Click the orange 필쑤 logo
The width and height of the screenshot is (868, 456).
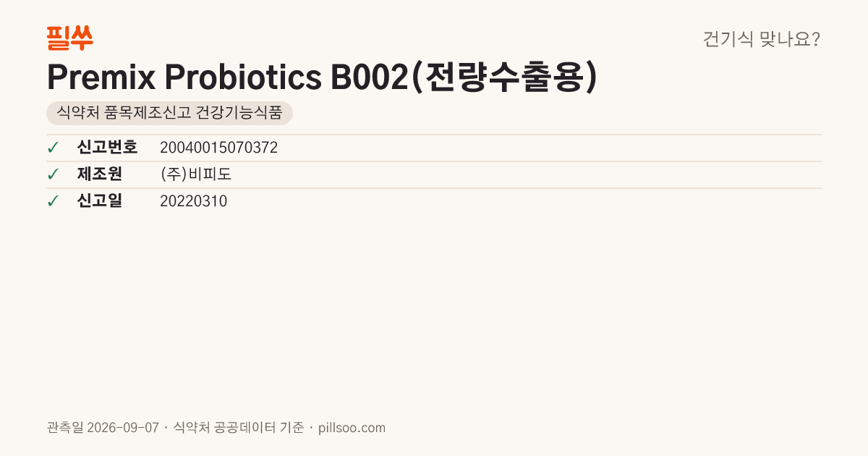click(x=69, y=38)
